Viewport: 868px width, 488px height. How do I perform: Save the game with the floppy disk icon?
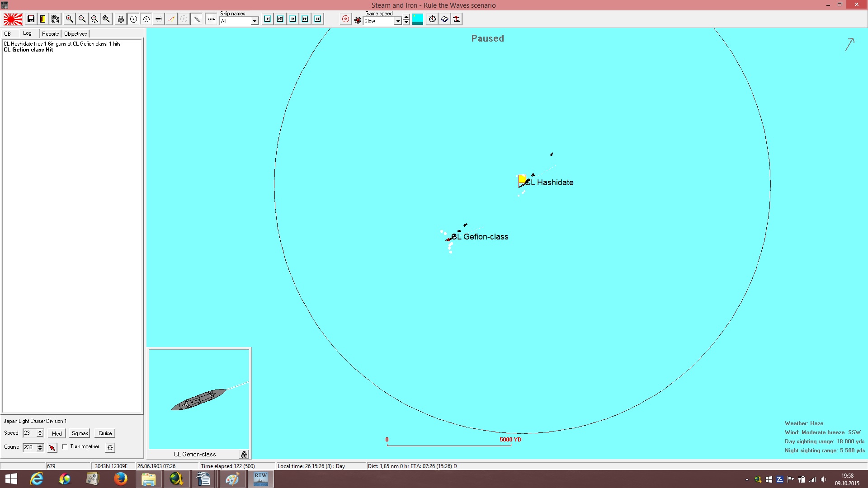point(31,19)
